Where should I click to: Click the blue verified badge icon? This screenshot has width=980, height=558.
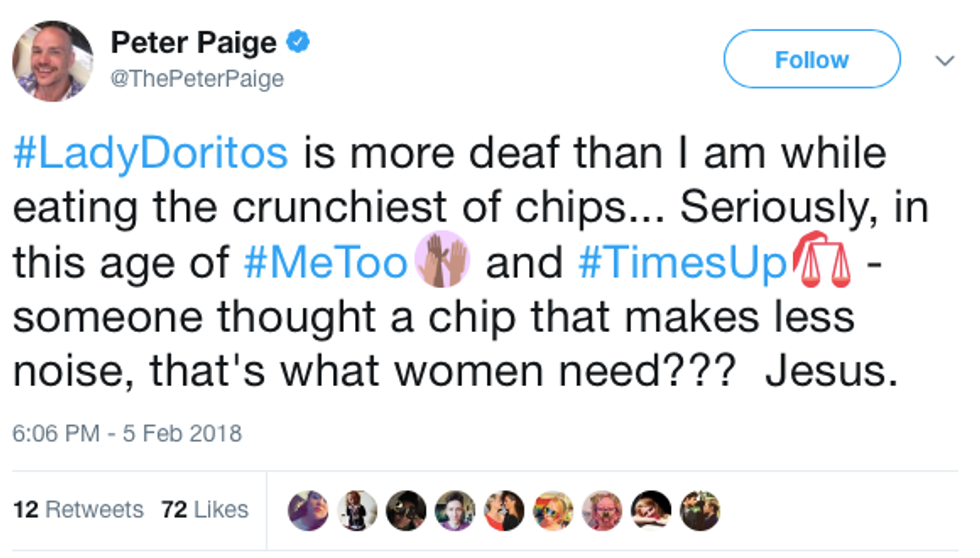click(298, 43)
